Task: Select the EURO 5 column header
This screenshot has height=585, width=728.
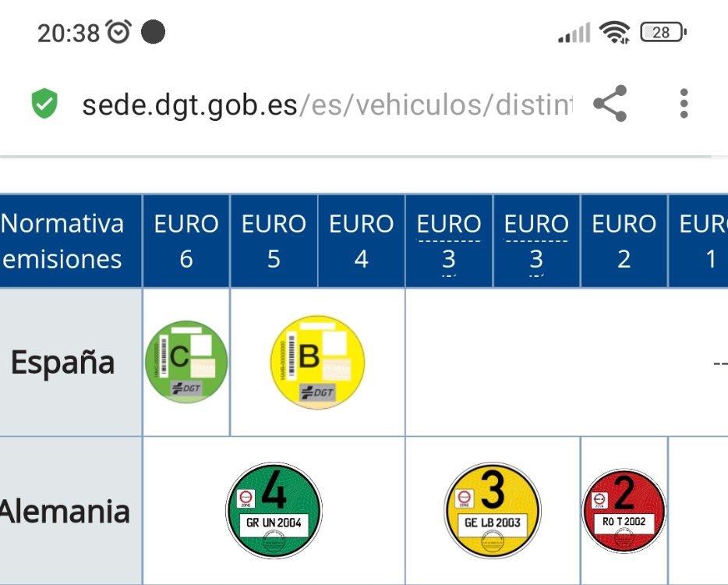Action: point(274,241)
